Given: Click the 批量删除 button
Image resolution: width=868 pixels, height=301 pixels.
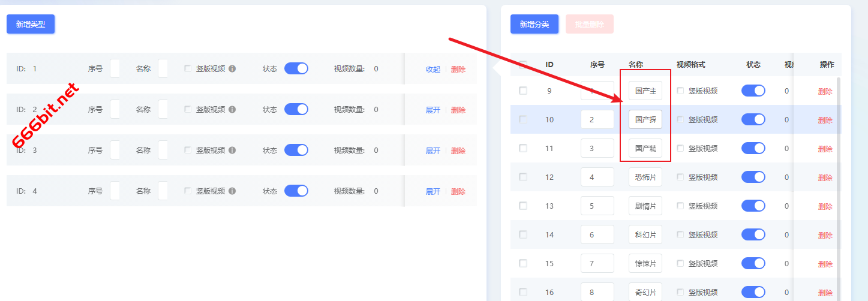Looking at the screenshot, I should [x=589, y=24].
